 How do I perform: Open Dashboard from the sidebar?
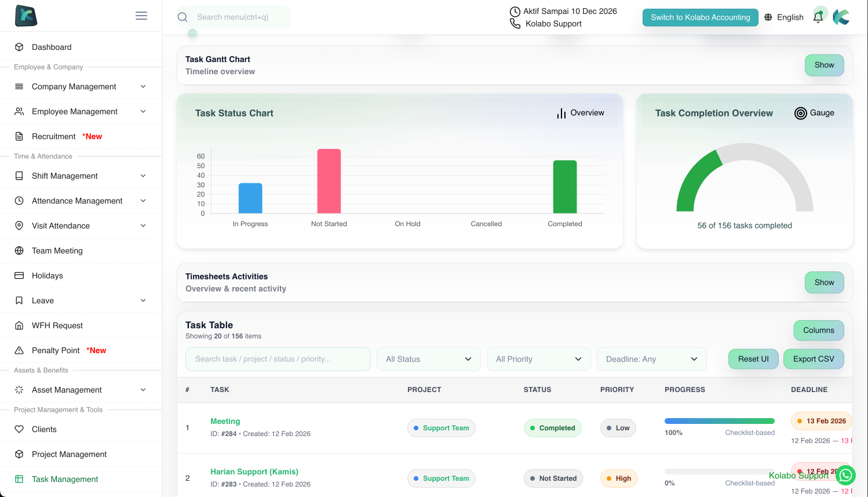coord(52,47)
